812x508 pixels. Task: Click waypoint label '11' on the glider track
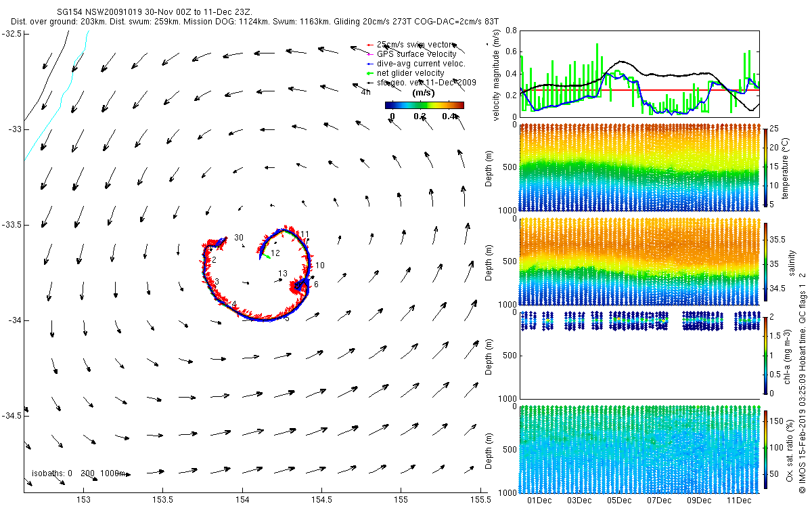(x=304, y=234)
